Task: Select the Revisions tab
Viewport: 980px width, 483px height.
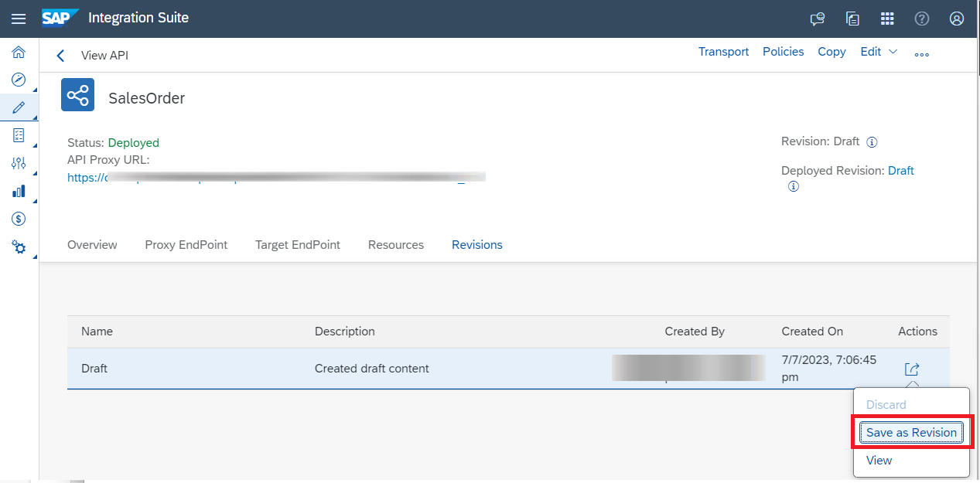Action: point(477,245)
